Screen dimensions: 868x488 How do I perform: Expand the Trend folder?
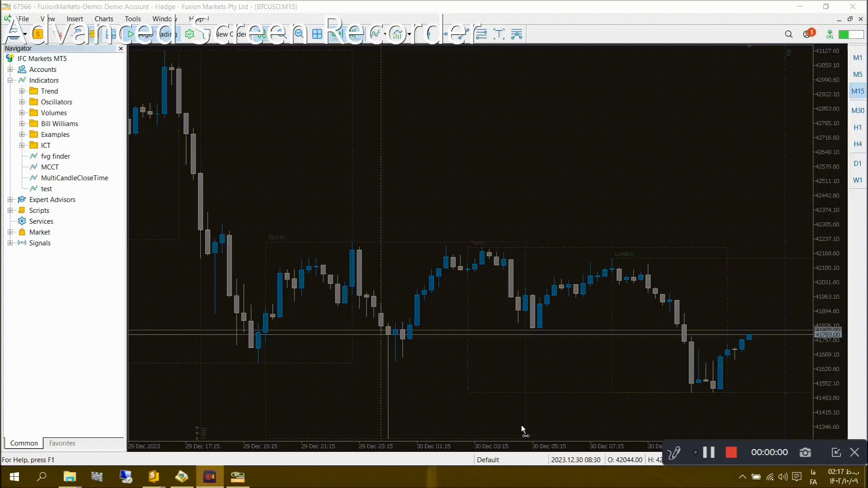click(x=22, y=91)
